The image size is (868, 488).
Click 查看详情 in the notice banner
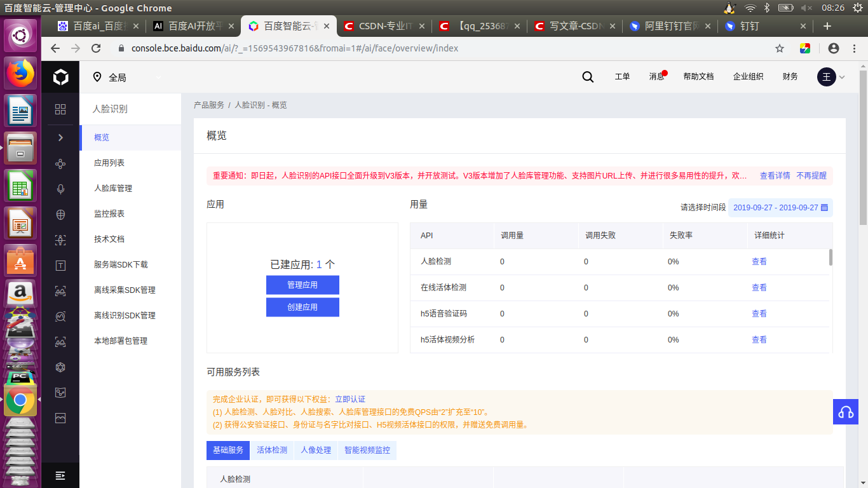(775, 175)
